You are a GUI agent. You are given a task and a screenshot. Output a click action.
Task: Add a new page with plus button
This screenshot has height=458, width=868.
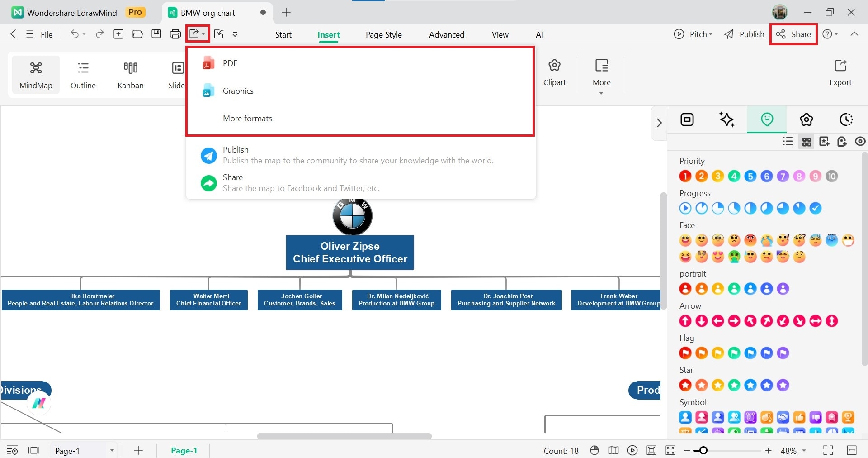[x=138, y=450]
